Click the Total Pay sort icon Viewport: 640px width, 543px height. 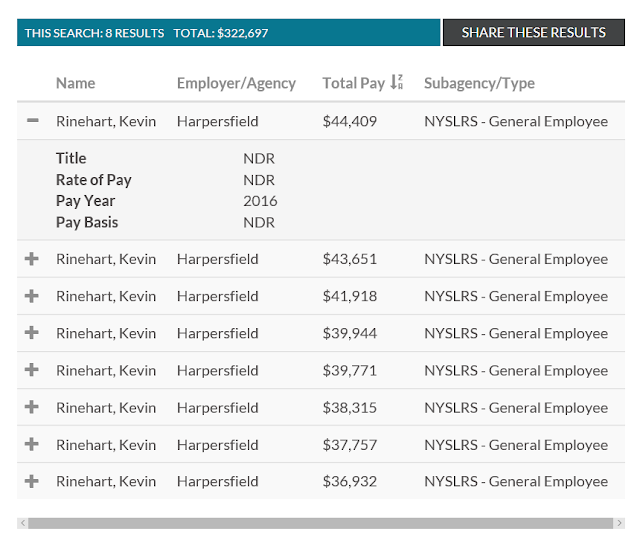point(397,83)
